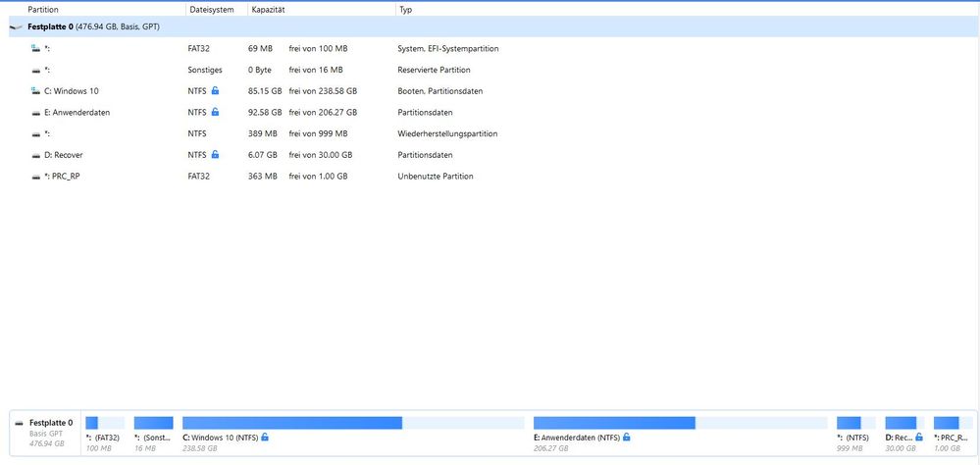Viewport: 980px width, 465px height.
Task: Select the Wiederherstellungspartition row in the list
Action: (x=447, y=133)
